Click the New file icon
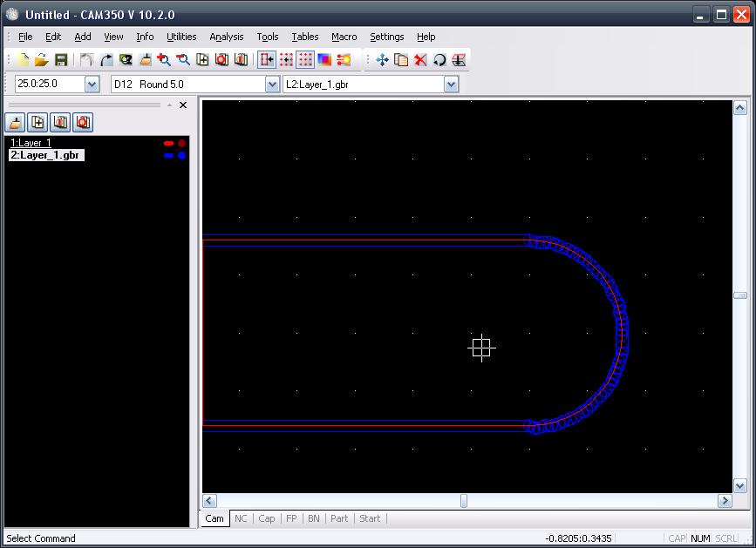 coord(23,60)
